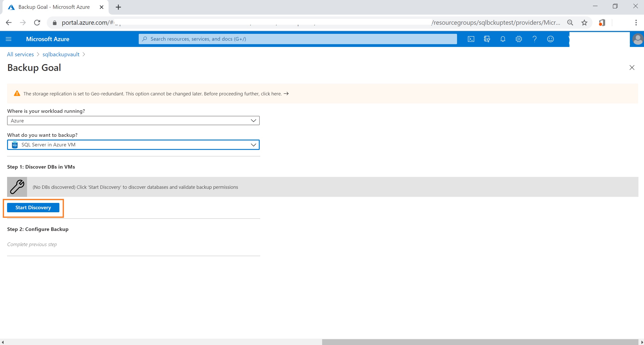Screen dimensions: 644x345
Task: Click the feedback smiley face icon
Action: [x=550, y=39]
